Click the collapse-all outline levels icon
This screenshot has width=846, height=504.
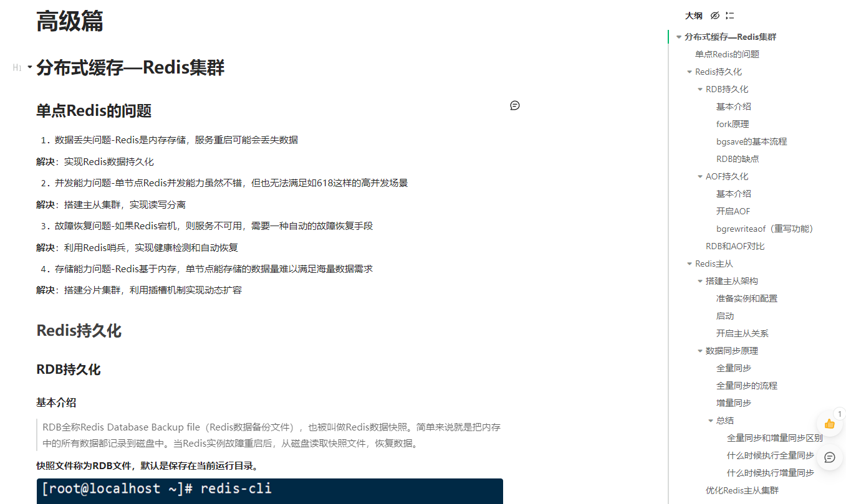pos(730,16)
